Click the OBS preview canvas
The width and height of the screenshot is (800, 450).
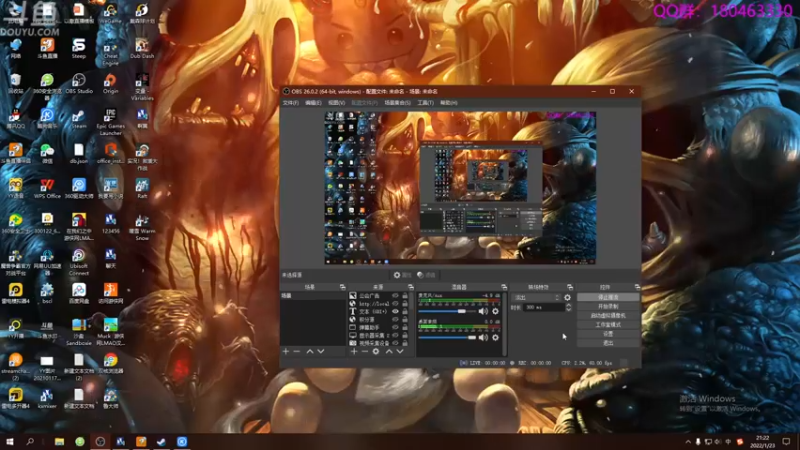[x=460, y=188]
